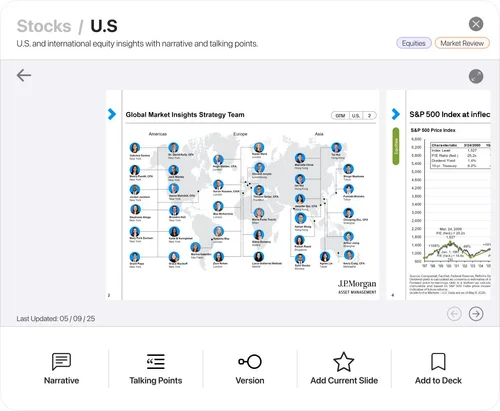500x411 pixels.
Task: Go back with the left arrow icon
Action: (x=24, y=75)
